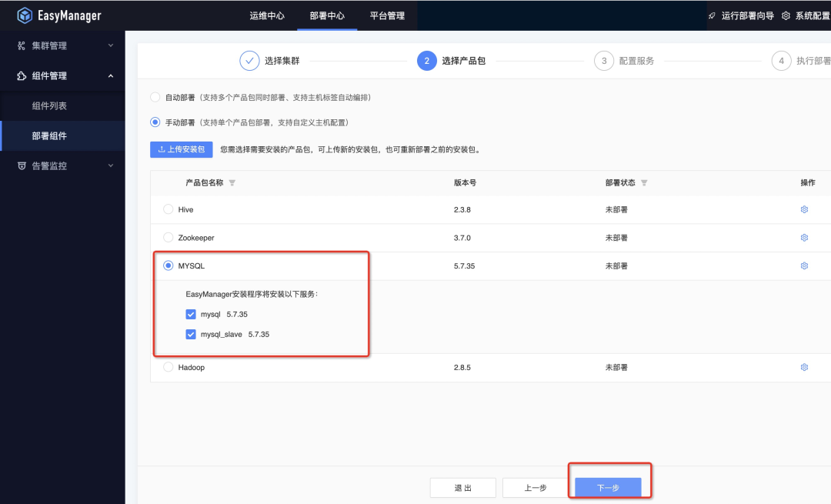Image resolution: width=831 pixels, height=504 pixels.
Task: Open settings gear for Zookeeper row
Action: [804, 238]
